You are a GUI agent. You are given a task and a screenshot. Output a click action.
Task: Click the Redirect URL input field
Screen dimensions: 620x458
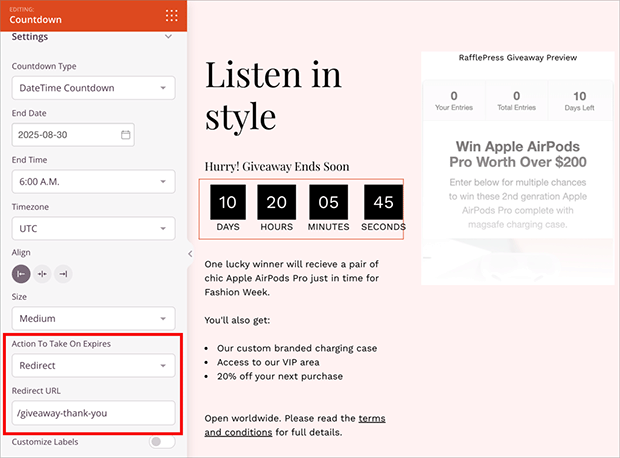click(93, 413)
